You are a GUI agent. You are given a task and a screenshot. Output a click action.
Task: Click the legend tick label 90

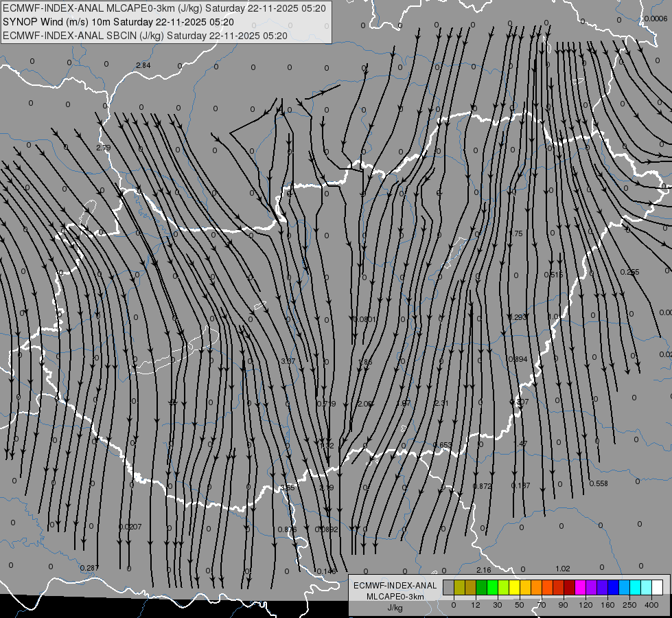pyautogui.click(x=563, y=605)
